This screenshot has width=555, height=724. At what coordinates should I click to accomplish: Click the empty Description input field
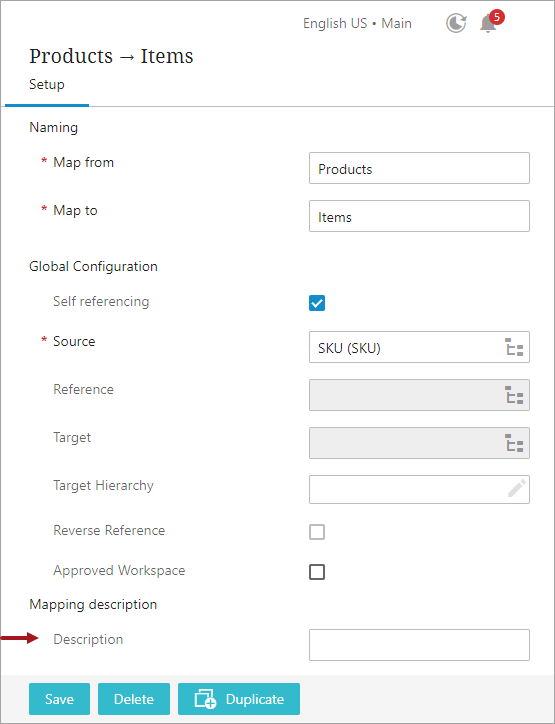(x=419, y=645)
